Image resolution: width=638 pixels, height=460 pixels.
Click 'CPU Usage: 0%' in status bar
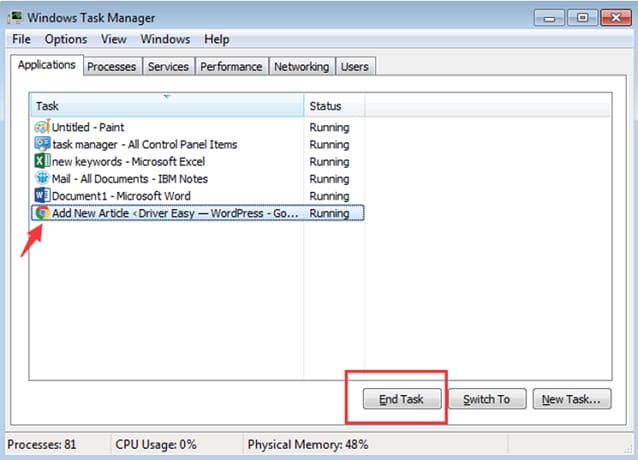click(156, 445)
